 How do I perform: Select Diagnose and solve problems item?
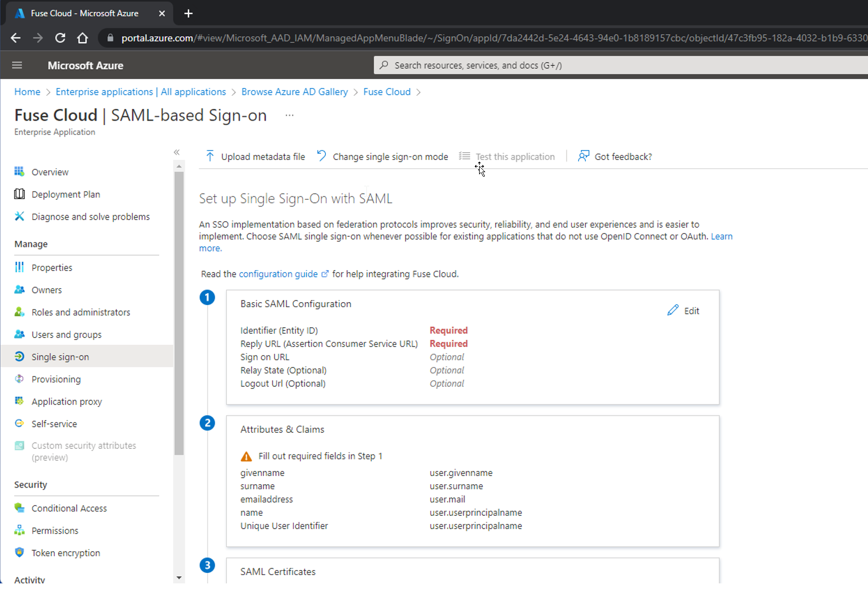click(91, 217)
